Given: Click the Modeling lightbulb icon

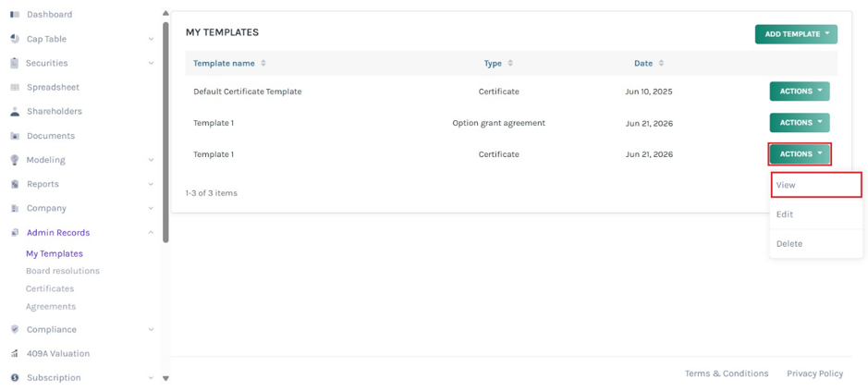Looking at the screenshot, I should click(x=15, y=160).
